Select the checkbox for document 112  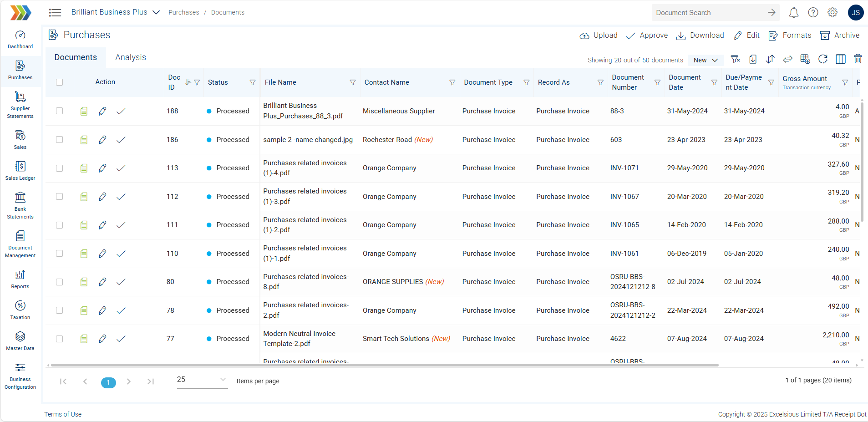click(x=60, y=197)
